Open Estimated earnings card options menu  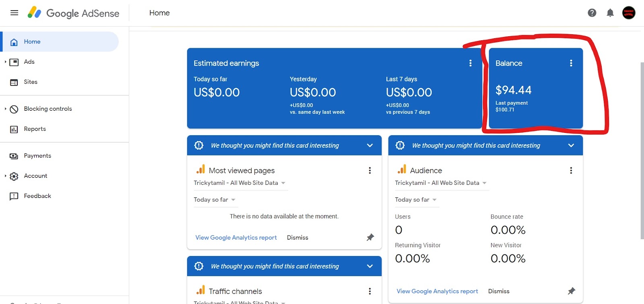(470, 63)
